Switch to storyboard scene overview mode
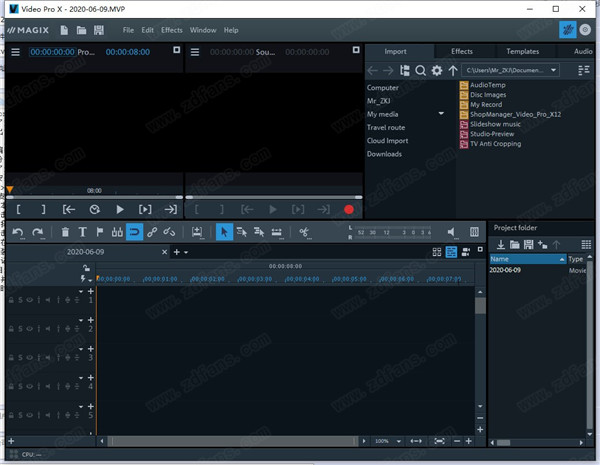Image resolution: width=600 pixels, height=465 pixels. tap(437, 252)
